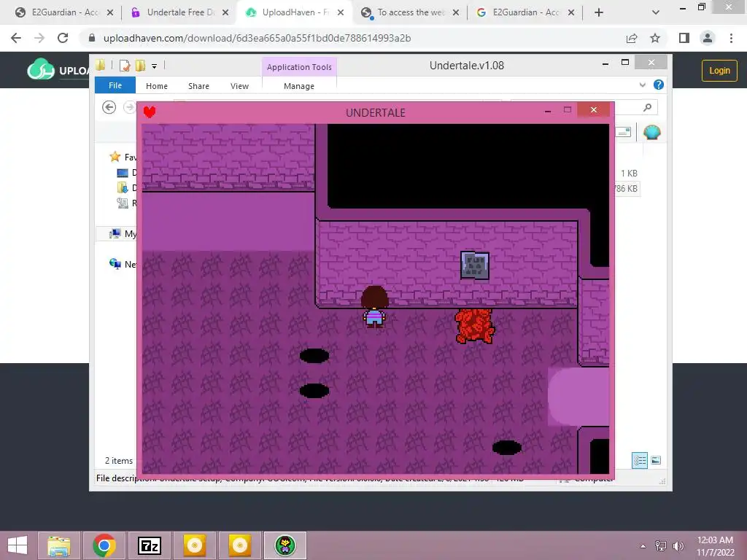Expand Chrome tab search chevron
The width and height of the screenshot is (747, 560).
click(656, 12)
